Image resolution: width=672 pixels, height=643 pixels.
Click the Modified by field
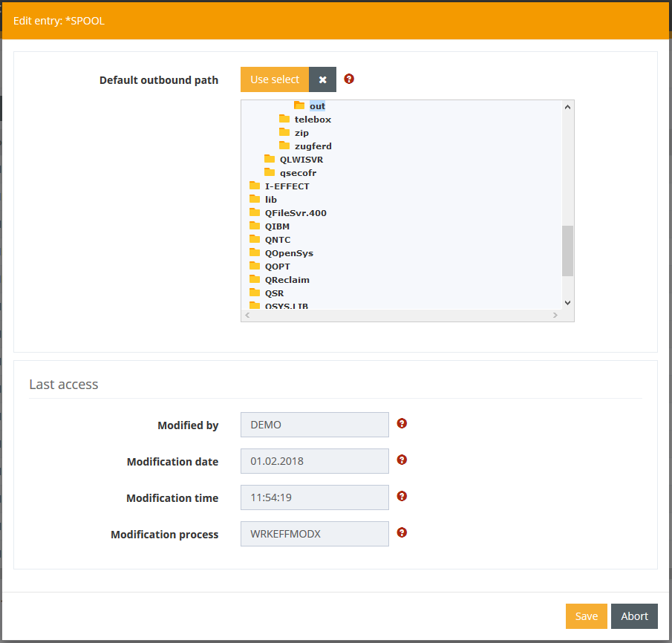coord(314,425)
